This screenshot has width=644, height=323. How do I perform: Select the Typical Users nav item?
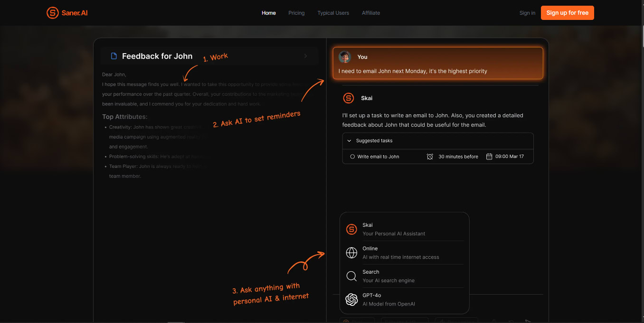point(333,13)
